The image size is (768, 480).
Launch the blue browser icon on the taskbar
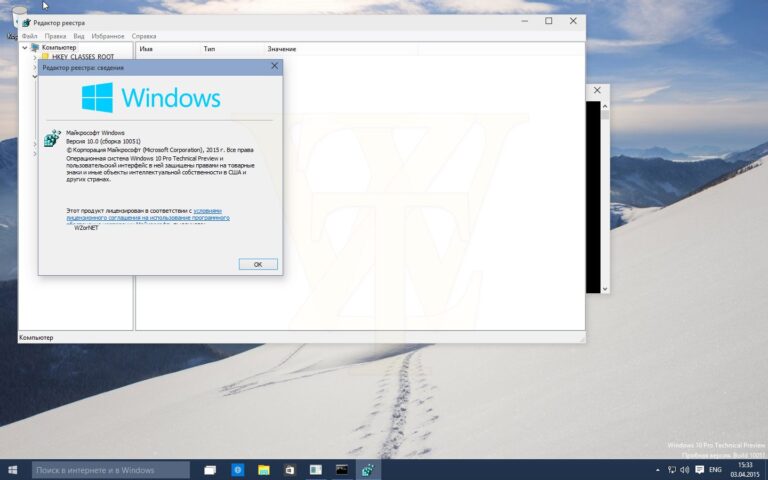[x=238, y=470]
